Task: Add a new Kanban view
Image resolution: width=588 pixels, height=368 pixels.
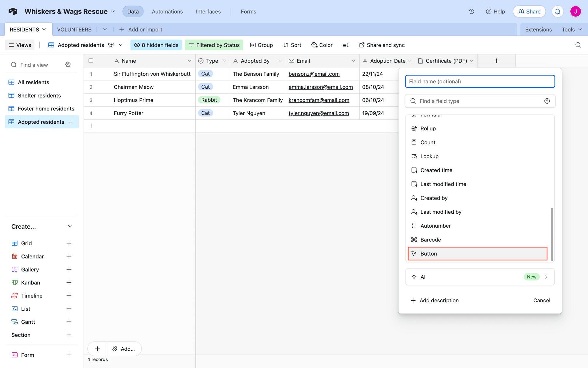Action: 69,282
